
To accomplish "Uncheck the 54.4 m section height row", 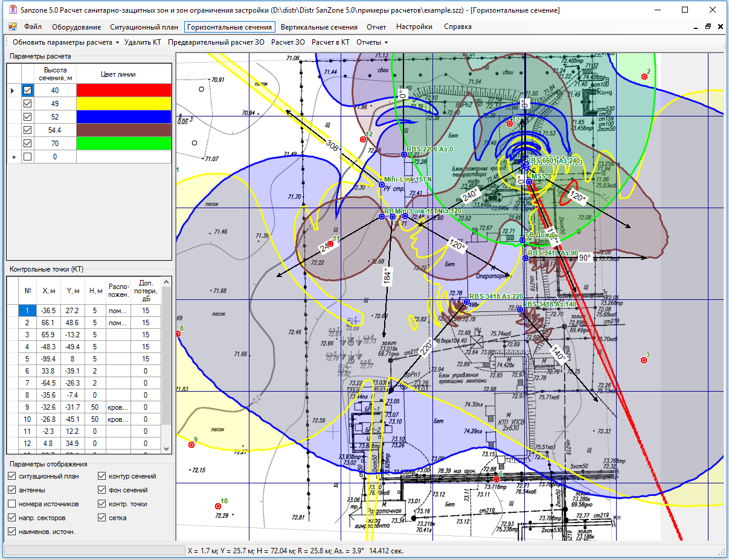I will pos(27,130).
